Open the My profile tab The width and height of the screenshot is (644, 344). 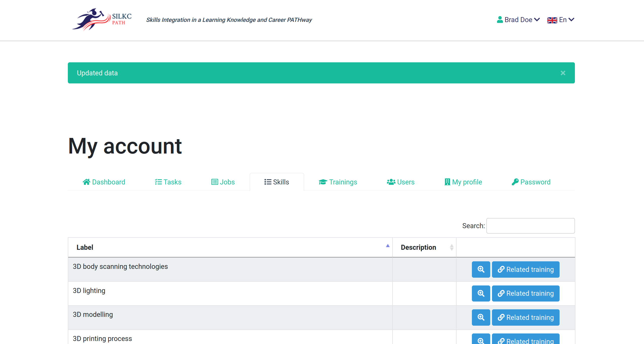click(x=463, y=182)
